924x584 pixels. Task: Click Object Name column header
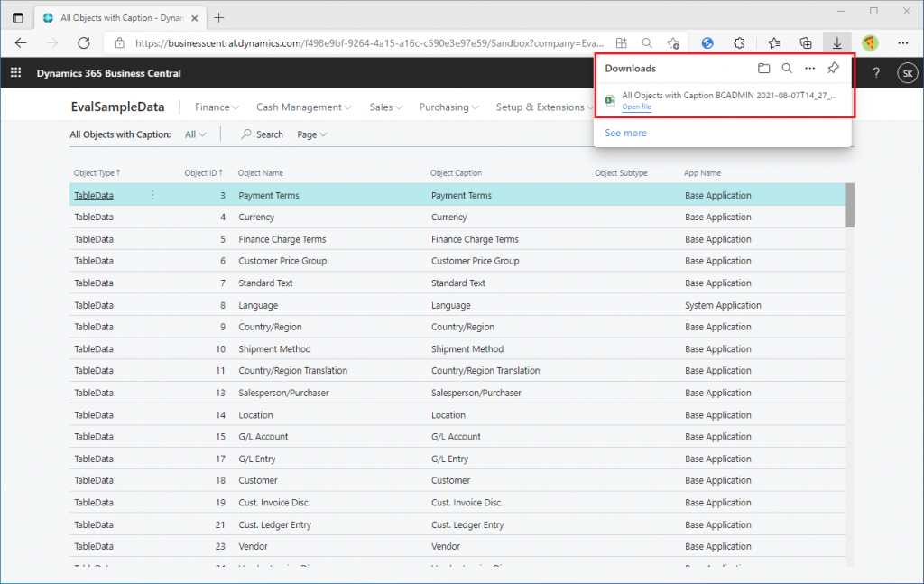click(x=261, y=172)
